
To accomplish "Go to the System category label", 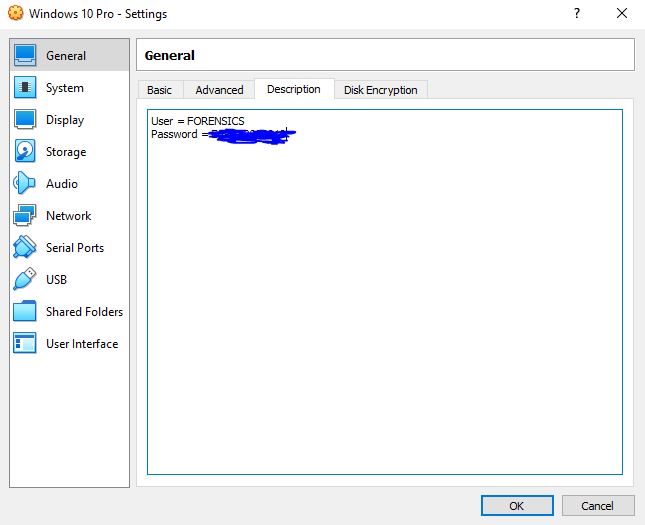I will (65, 88).
